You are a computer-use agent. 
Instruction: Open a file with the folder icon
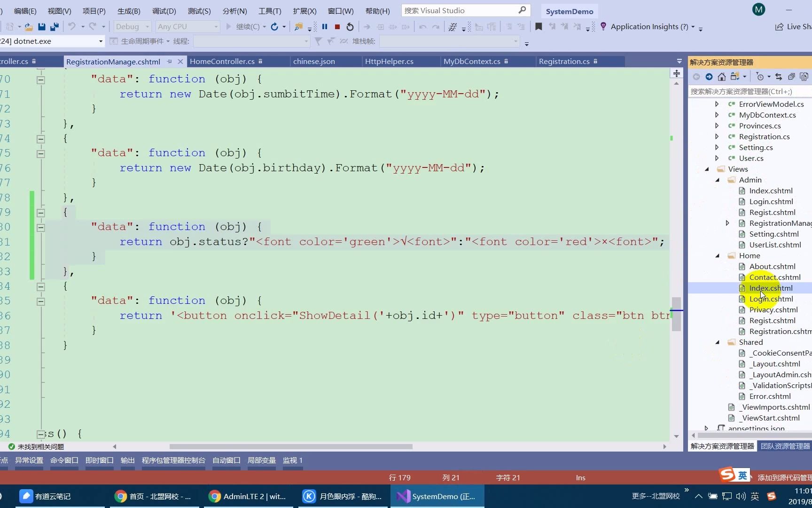click(28, 27)
